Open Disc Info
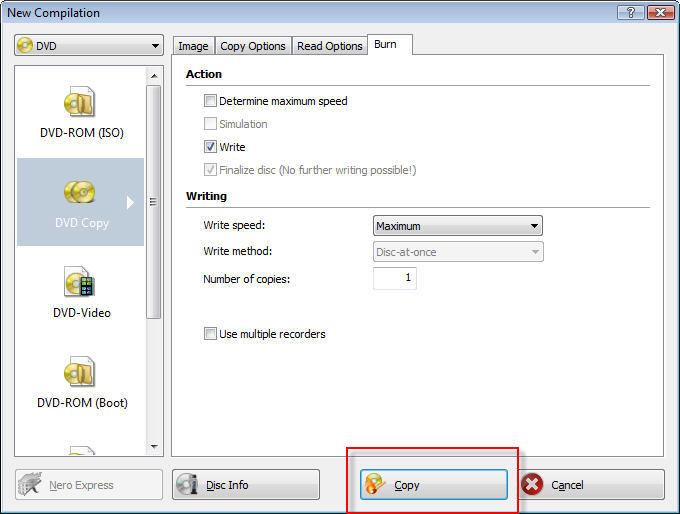Image resolution: width=680 pixels, height=514 pixels. point(246,485)
